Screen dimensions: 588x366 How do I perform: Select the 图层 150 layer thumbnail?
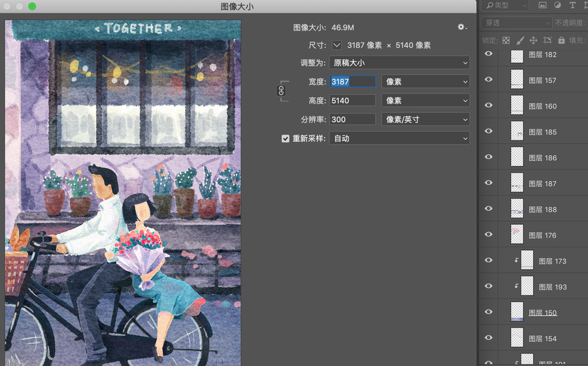517,312
